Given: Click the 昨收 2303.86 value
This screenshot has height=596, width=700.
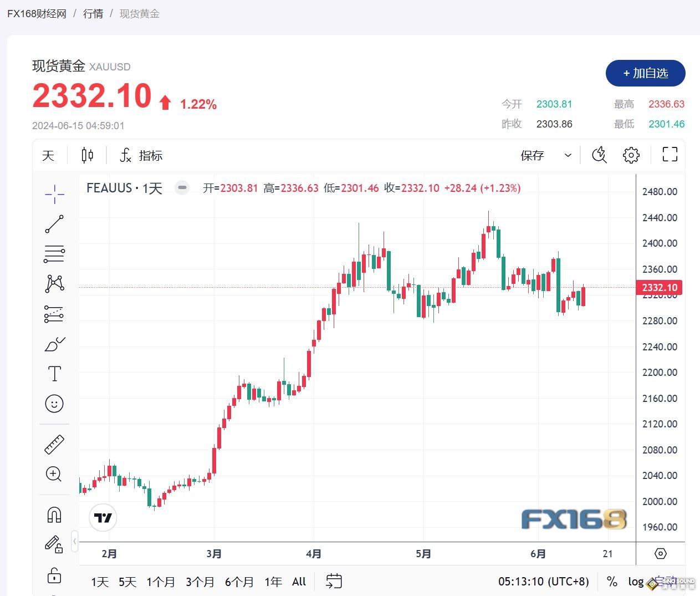Looking at the screenshot, I should pyautogui.click(x=554, y=124).
